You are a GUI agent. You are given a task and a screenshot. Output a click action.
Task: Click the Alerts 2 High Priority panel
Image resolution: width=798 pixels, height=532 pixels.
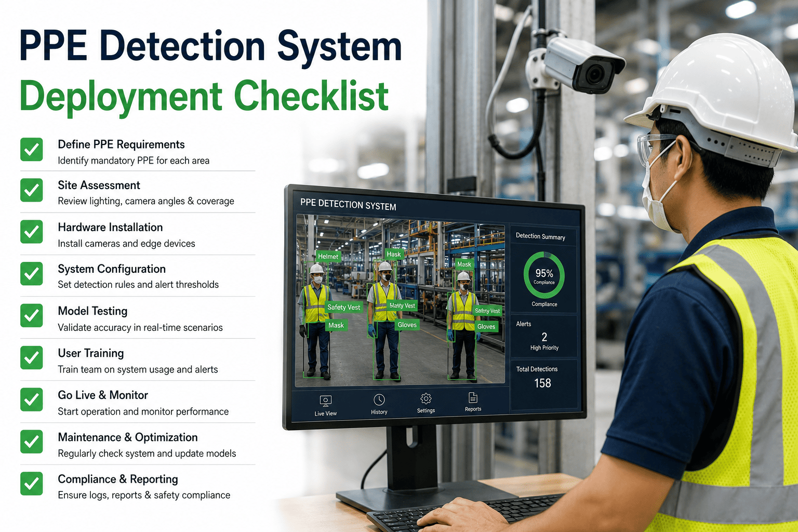click(x=544, y=336)
